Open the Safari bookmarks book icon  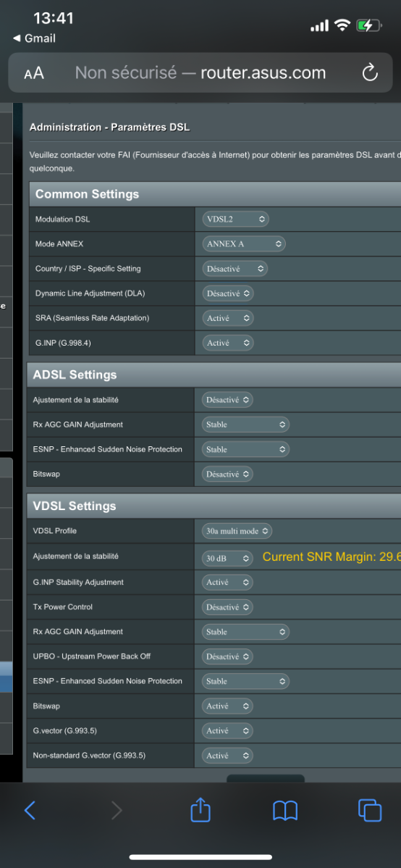click(285, 811)
